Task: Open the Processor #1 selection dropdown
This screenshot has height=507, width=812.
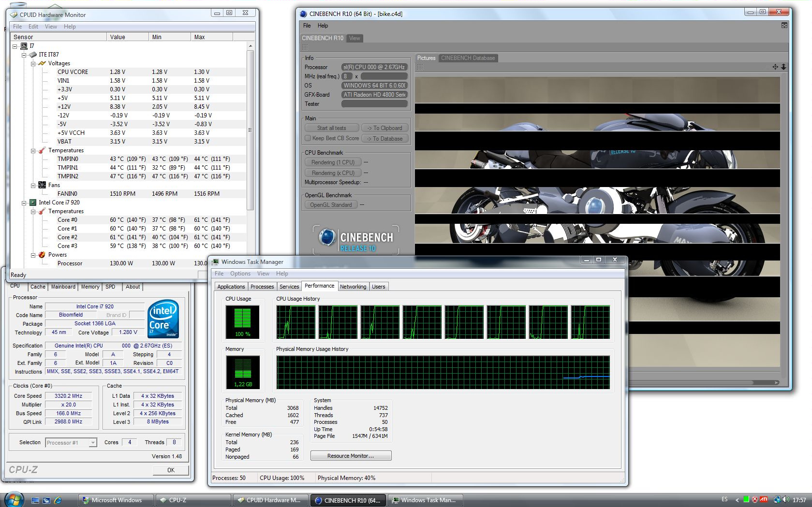Action: 93,443
